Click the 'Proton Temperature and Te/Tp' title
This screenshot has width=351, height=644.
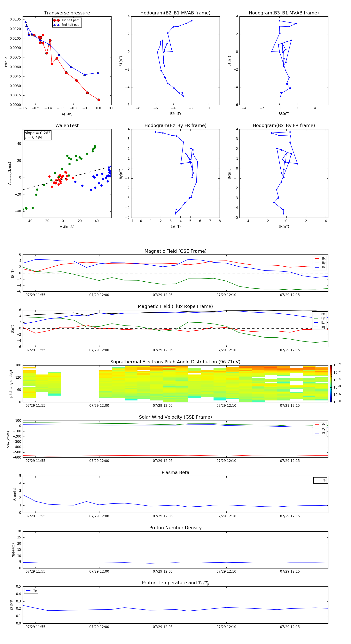[x=175, y=583]
